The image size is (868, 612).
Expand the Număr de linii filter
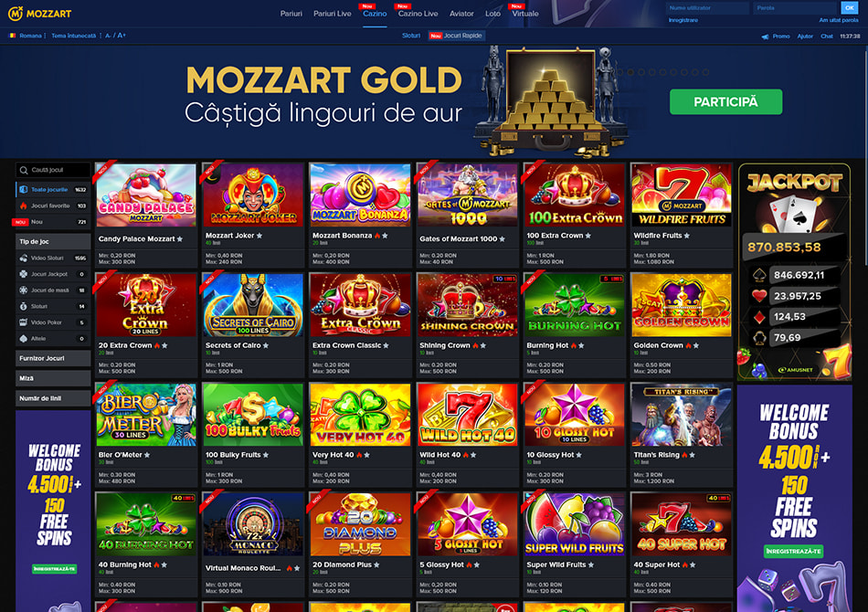click(x=53, y=398)
